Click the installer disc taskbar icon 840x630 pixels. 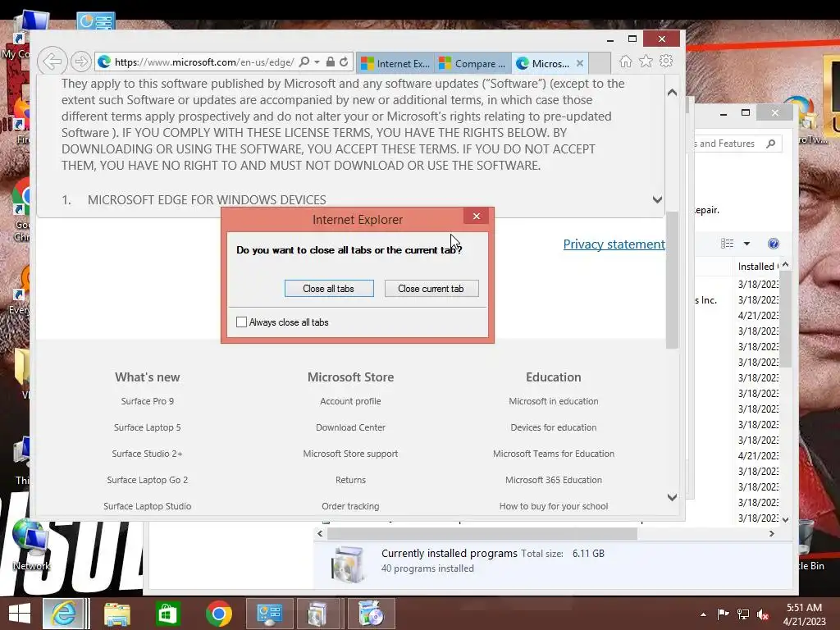click(x=370, y=614)
